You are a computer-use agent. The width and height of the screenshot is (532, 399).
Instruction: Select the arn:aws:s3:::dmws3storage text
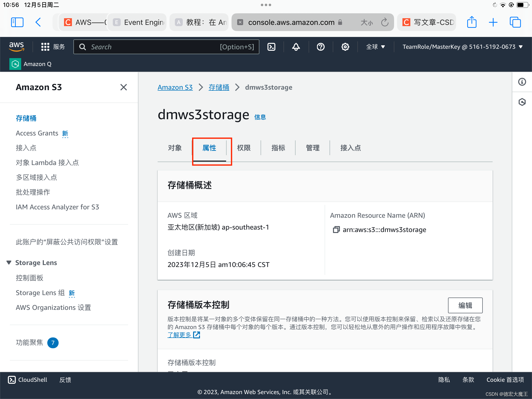pyautogui.click(x=384, y=230)
